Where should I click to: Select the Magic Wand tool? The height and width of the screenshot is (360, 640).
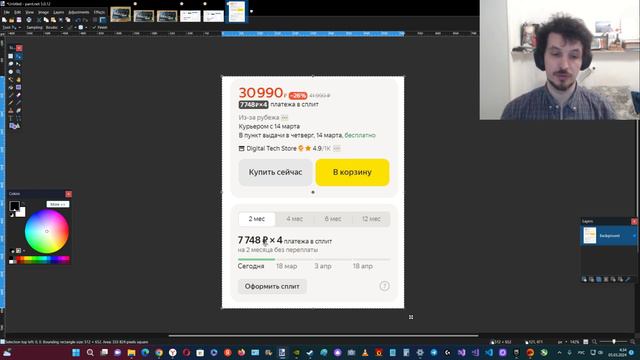pos(11,80)
